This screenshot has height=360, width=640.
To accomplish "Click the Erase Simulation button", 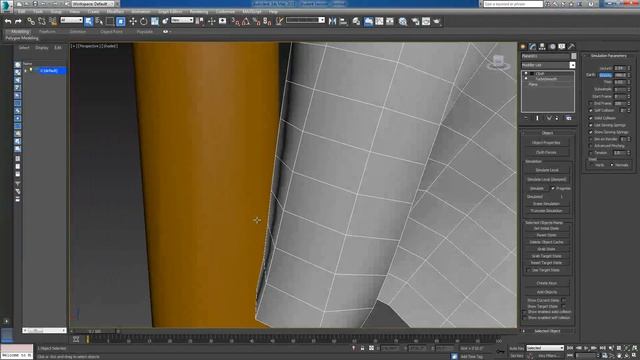I will (x=546, y=204).
